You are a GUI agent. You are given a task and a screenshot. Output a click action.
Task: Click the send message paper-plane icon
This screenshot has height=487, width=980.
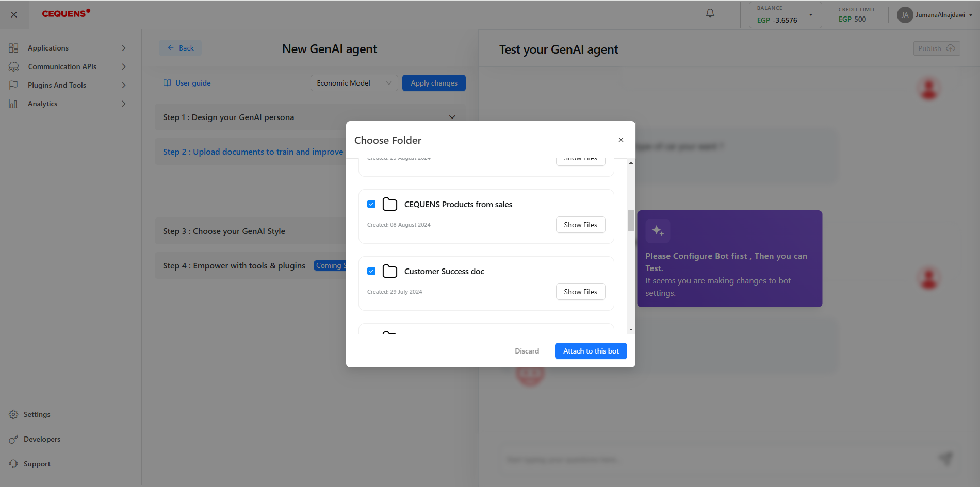click(946, 458)
